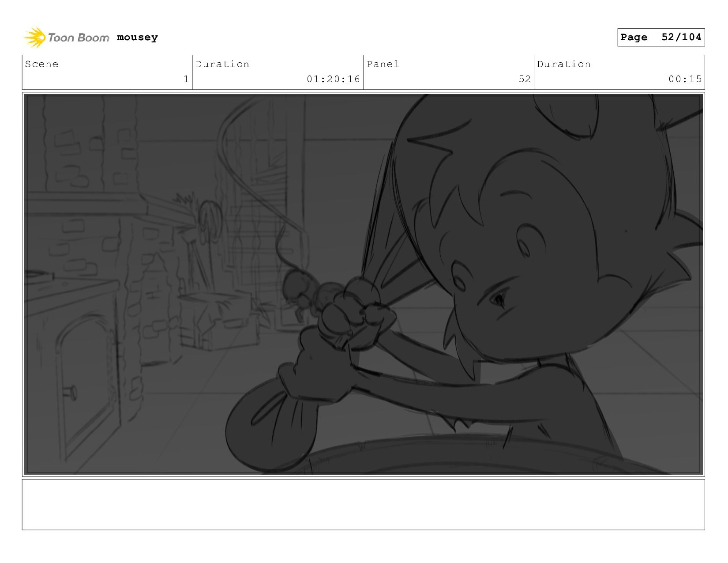Click the empty notes box below the panel
Screen dimensions: 728x563
364,505
